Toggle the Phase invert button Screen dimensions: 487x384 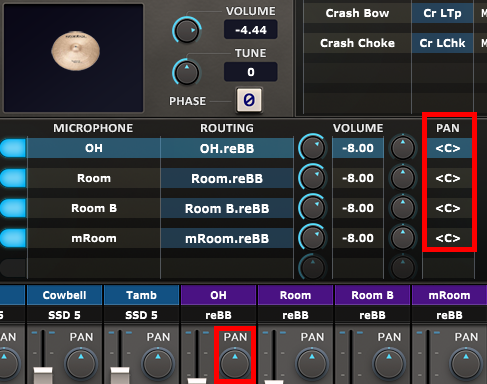249,100
